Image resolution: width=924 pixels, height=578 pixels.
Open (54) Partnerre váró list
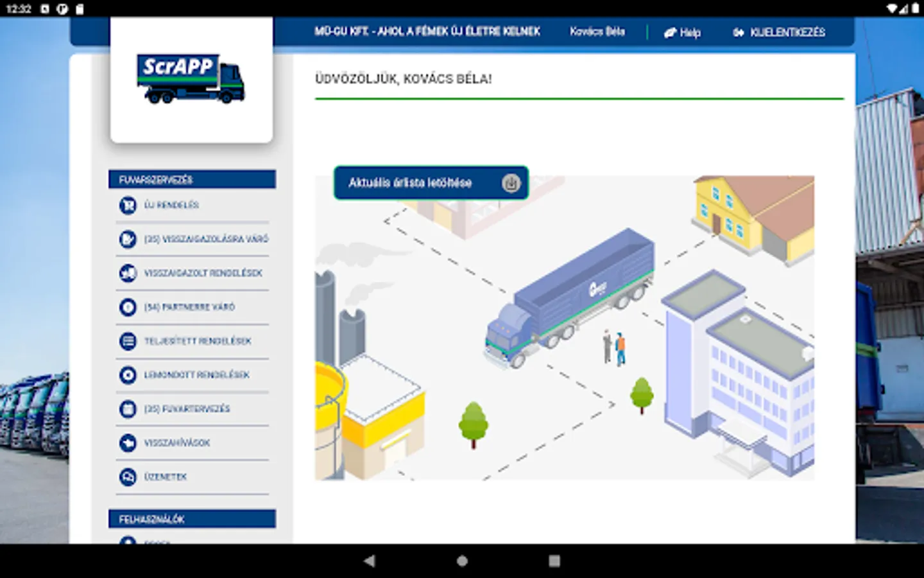[x=192, y=307]
